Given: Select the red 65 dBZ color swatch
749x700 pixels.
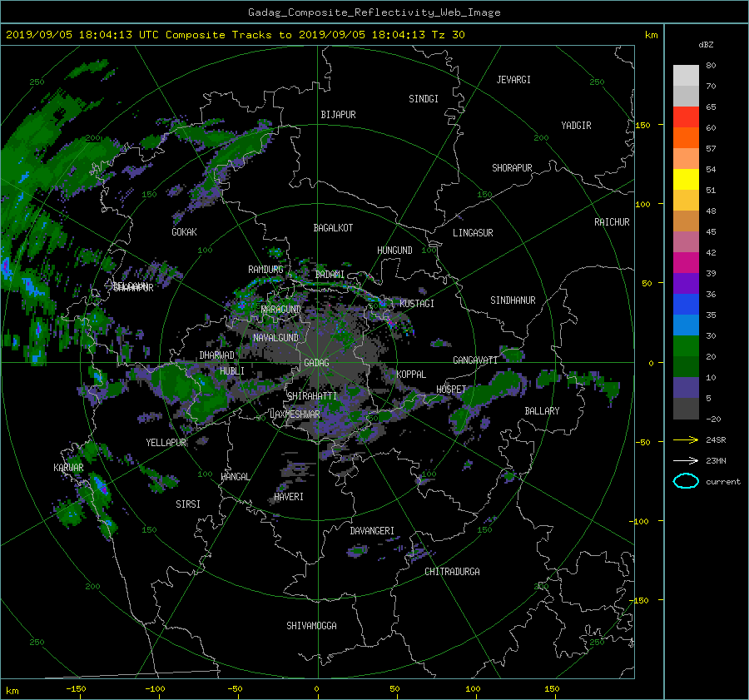Looking at the screenshot, I should (x=686, y=117).
